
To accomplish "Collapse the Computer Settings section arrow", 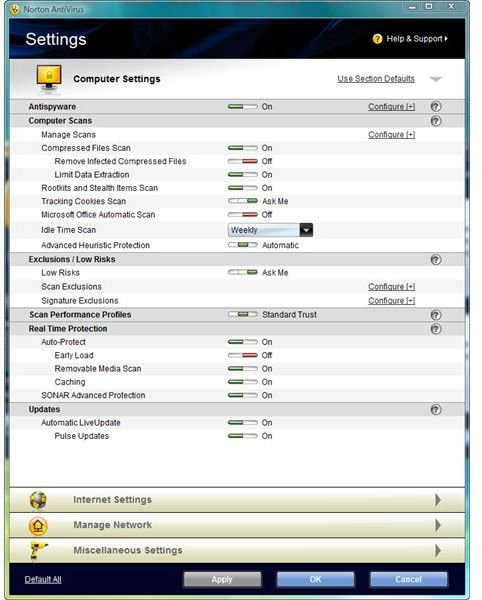I will coord(436,79).
